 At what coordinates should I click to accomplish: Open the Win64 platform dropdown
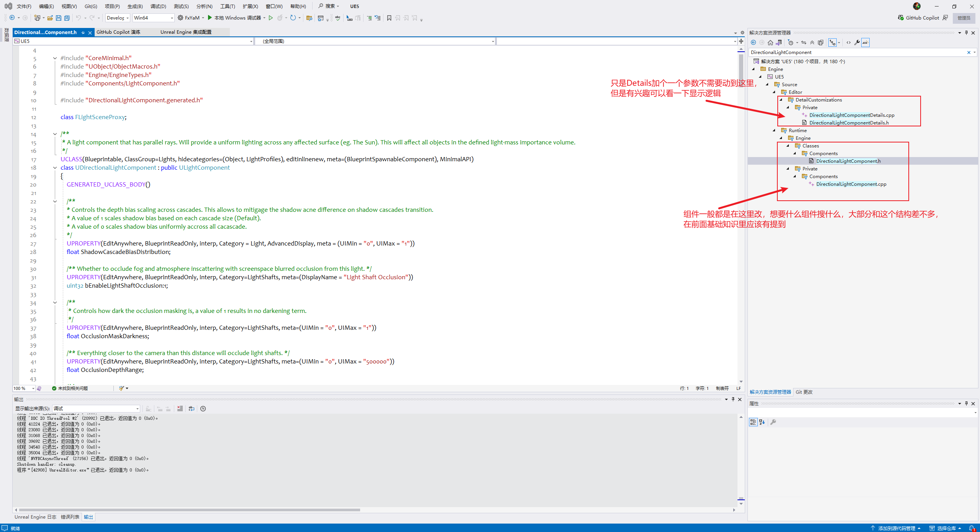pos(153,18)
